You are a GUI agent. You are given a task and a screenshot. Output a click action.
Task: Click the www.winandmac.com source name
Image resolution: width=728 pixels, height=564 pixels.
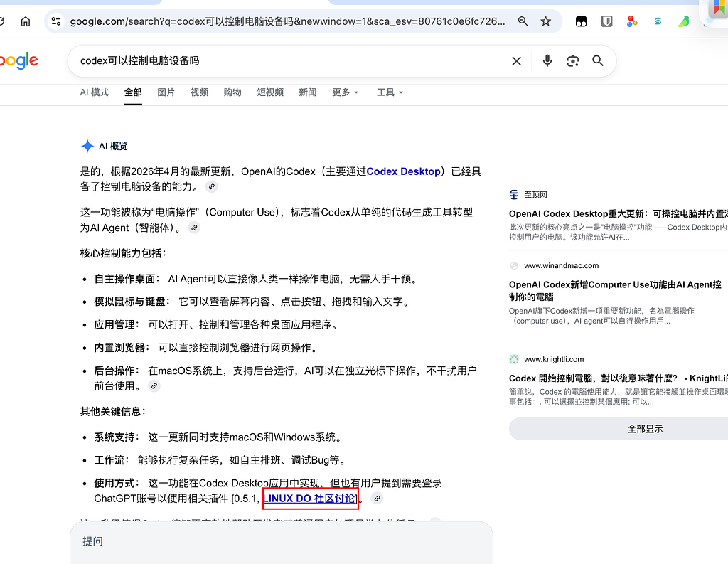coord(562,266)
